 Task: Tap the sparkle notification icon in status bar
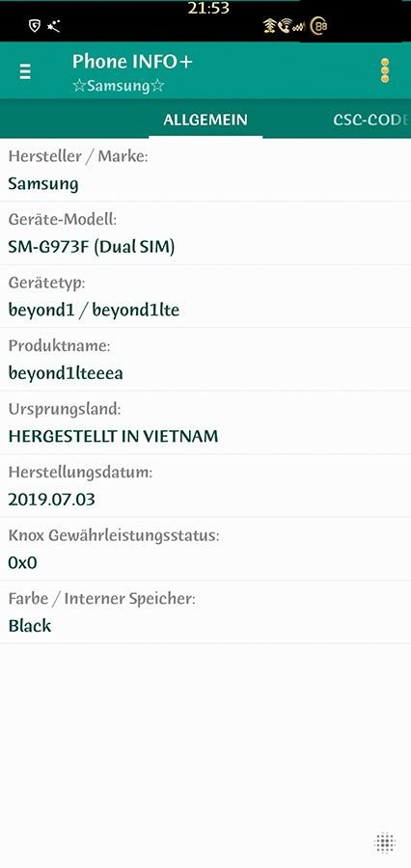[x=54, y=26]
